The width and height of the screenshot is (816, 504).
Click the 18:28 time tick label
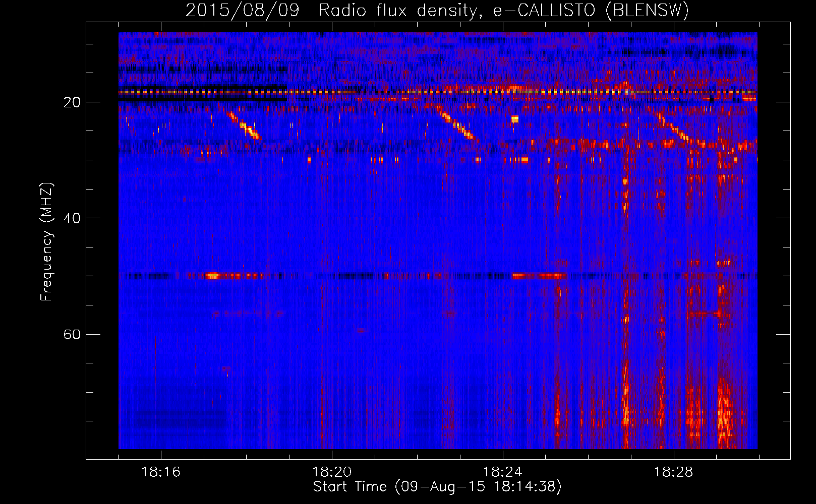(x=674, y=472)
